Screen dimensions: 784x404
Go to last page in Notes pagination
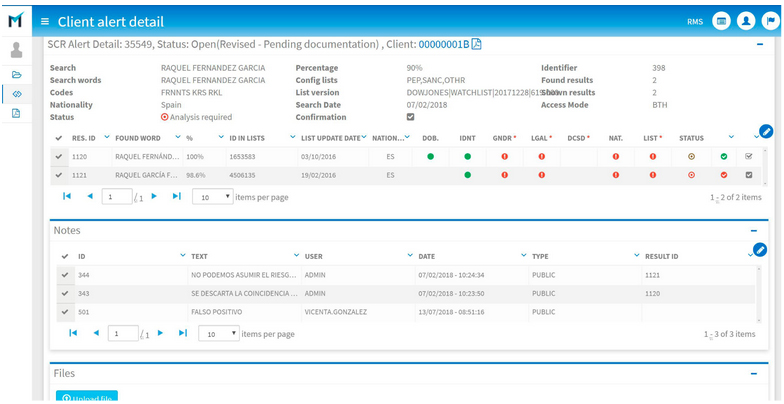pos(183,333)
